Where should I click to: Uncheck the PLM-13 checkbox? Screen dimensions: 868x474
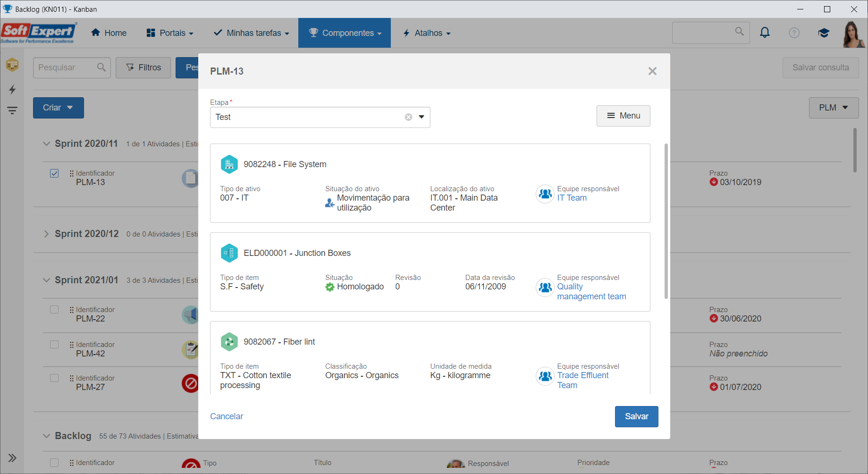(54, 173)
